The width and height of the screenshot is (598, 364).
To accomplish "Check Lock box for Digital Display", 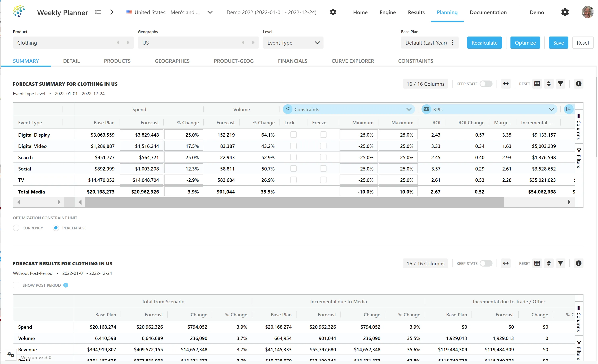I will click(293, 135).
